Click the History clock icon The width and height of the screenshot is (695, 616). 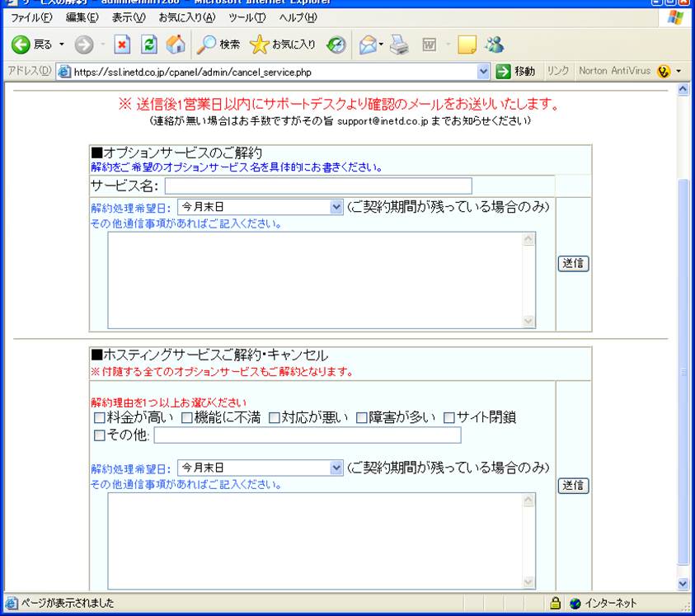[x=336, y=45]
